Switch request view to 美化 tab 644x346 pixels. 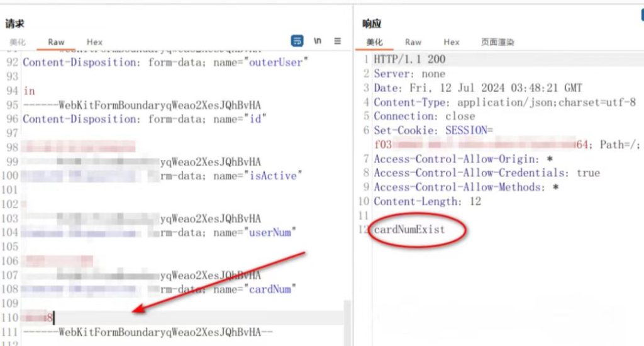coord(17,42)
